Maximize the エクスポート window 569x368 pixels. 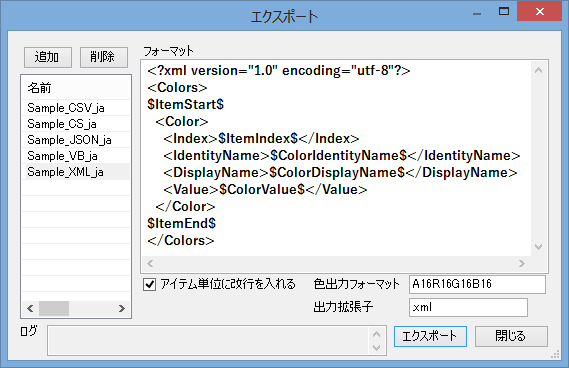pos(504,12)
